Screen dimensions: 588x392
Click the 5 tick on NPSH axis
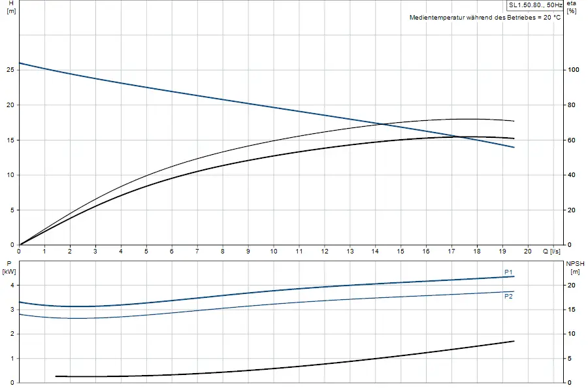(570, 359)
